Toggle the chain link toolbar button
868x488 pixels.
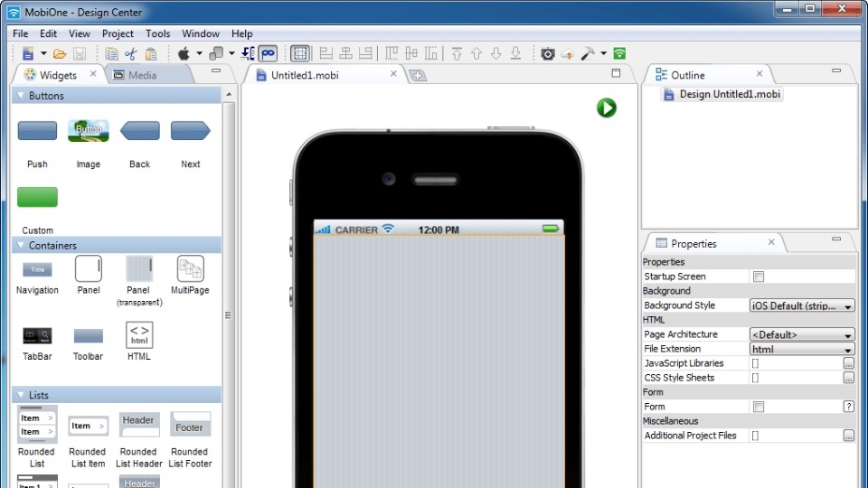(x=268, y=53)
